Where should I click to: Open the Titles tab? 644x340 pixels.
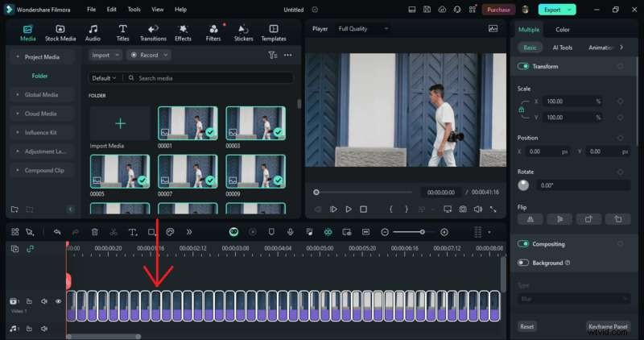click(x=122, y=33)
